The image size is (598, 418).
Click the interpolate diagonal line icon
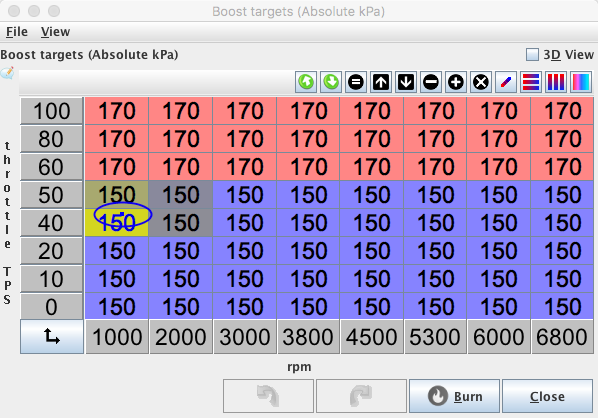tap(506, 82)
